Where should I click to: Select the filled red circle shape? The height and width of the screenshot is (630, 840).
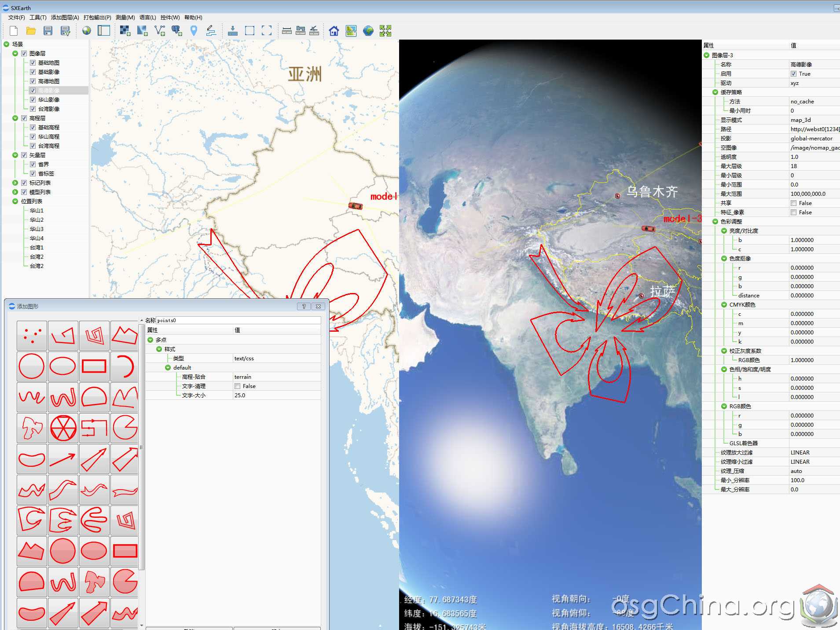coord(63,551)
